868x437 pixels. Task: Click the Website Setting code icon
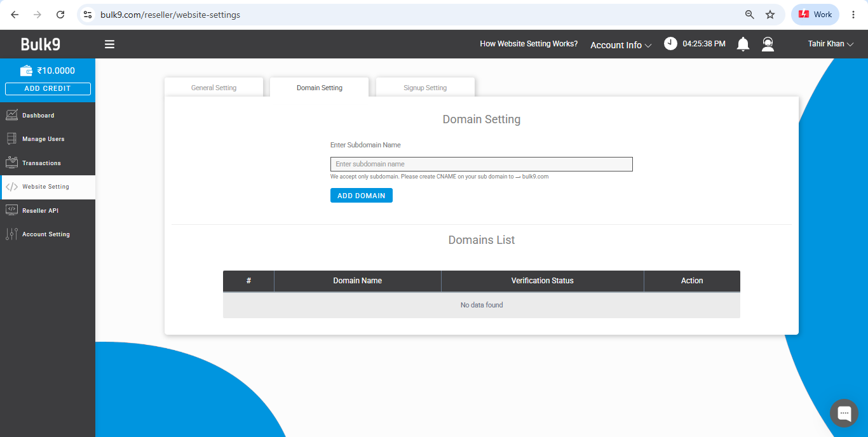pyautogui.click(x=11, y=187)
